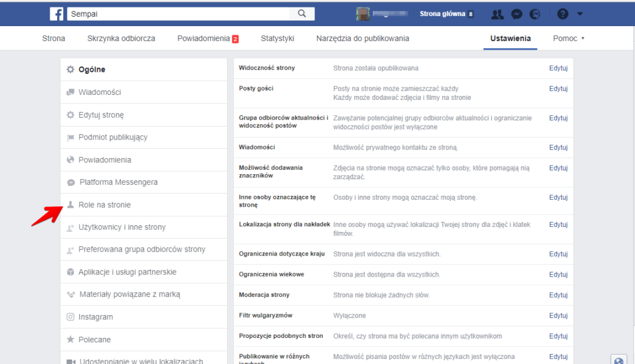This screenshot has height=364, width=635.
Task: Switch to the Statystyki tab
Action: coord(277,38)
